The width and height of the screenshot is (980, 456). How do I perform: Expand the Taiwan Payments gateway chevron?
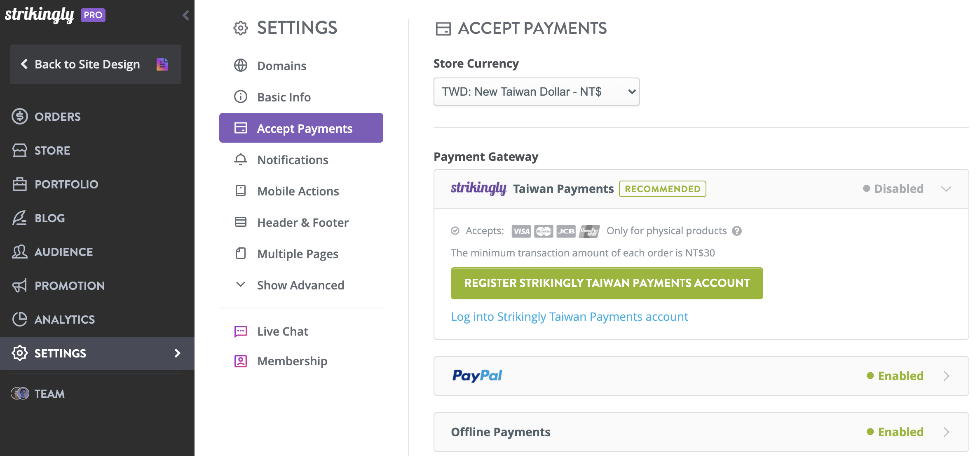point(946,188)
